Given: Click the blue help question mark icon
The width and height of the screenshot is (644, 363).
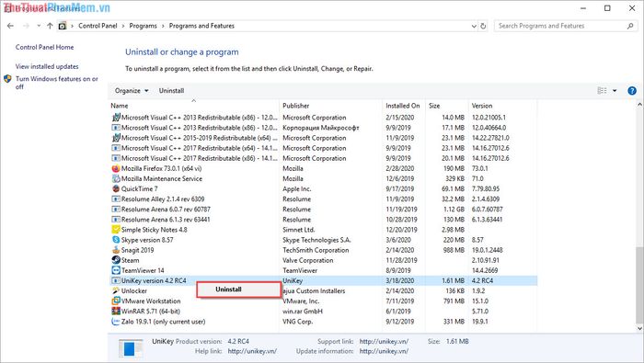Looking at the screenshot, I should (632, 91).
